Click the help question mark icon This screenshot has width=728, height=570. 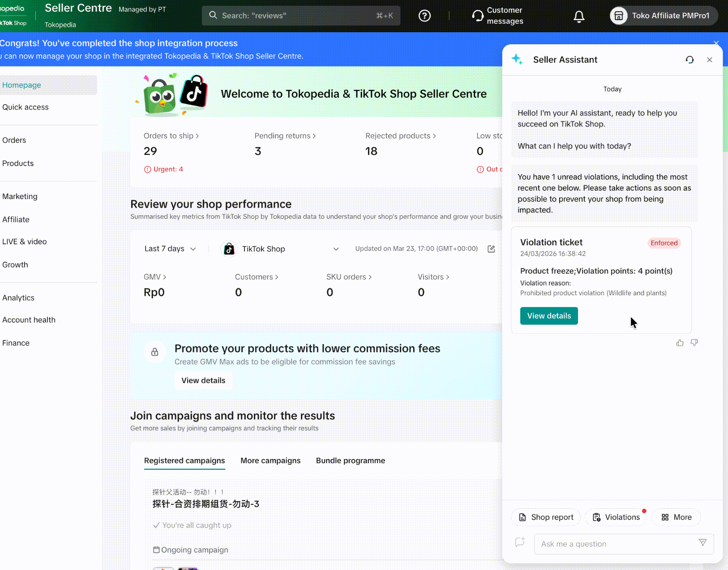424,16
